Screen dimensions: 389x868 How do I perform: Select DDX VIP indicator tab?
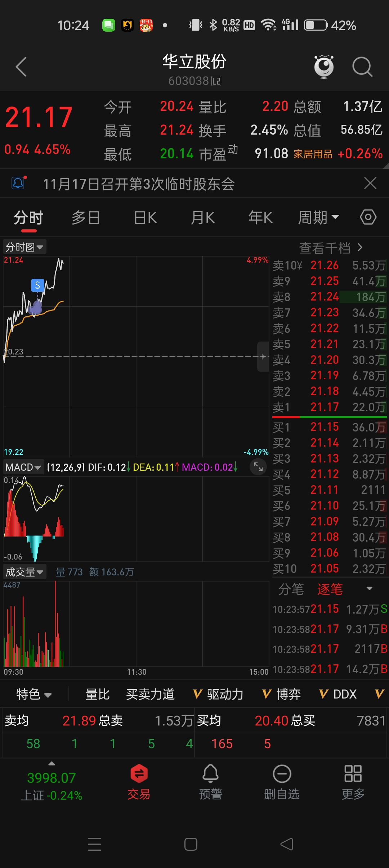click(338, 694)
